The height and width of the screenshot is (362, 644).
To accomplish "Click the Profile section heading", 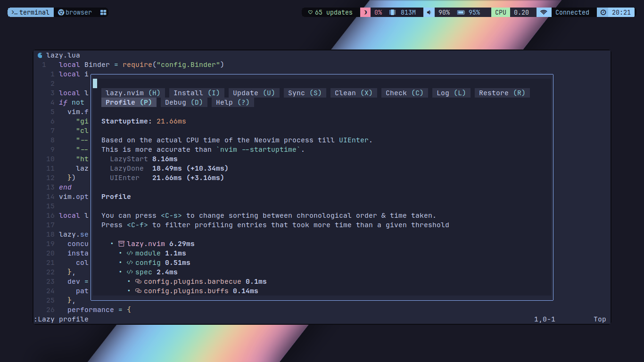I will (116, 197).
